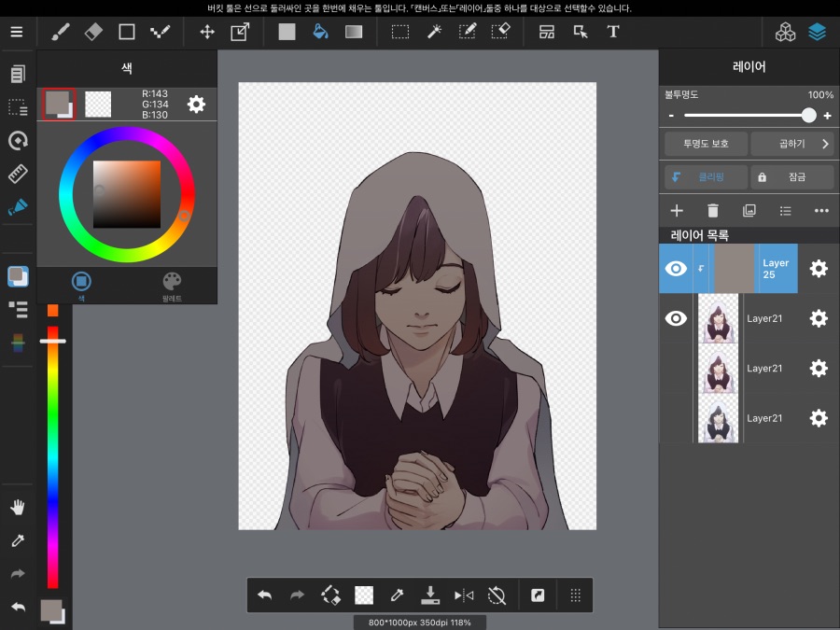Image resolution: width=840 pixels, height=630 pixels.
Task: Select the 색 color tab
Action: pos(81,283)
